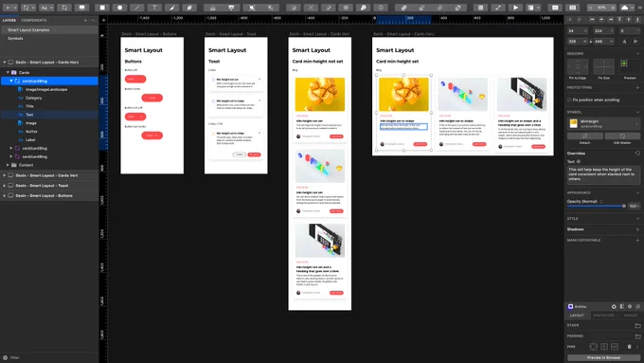Align selection to left edge icon
644x363 pixels.
[x=592, y=19]
